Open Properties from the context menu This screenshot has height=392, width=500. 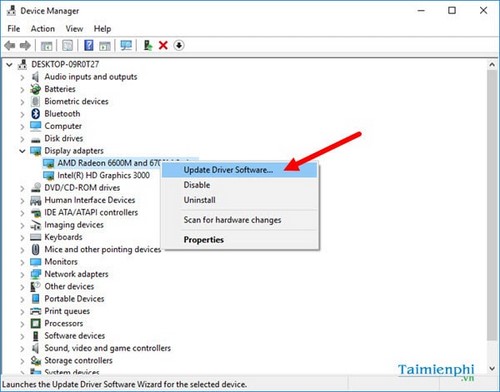(x=239, y=240)
